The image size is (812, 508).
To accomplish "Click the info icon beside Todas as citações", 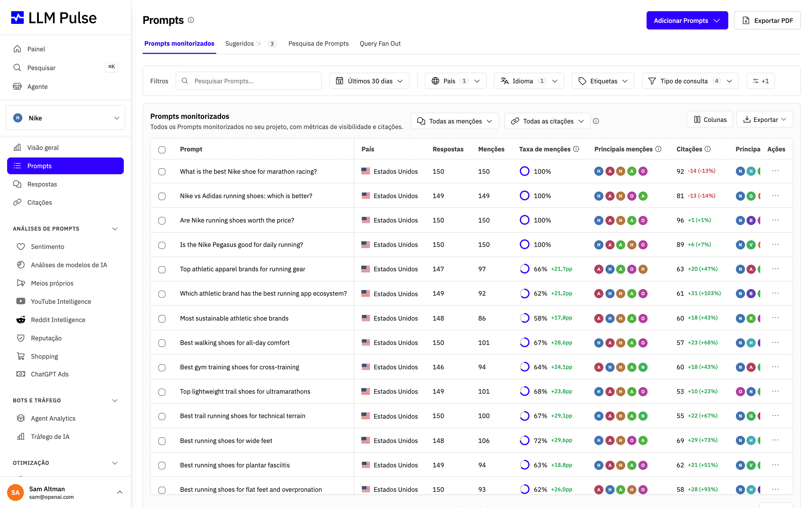I will [596, 121].
